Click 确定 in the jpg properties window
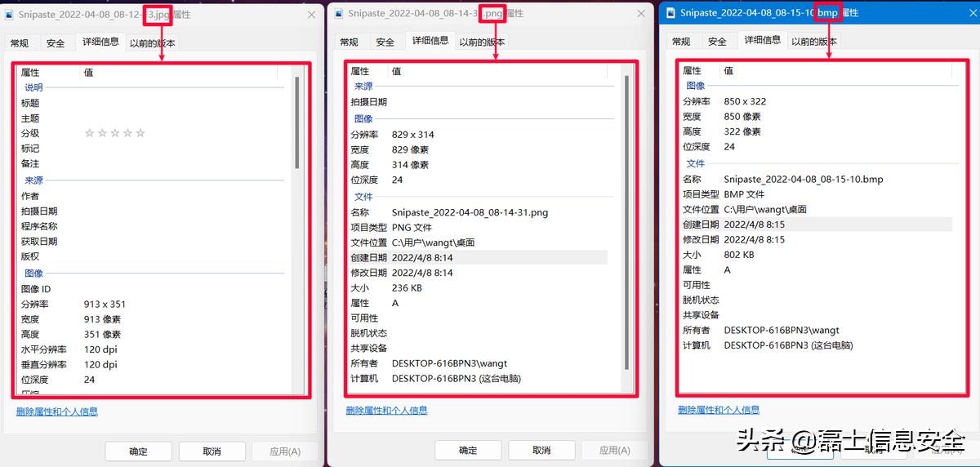Image resolution: width=980 pixels, height=467 pixels. point(139,451)
